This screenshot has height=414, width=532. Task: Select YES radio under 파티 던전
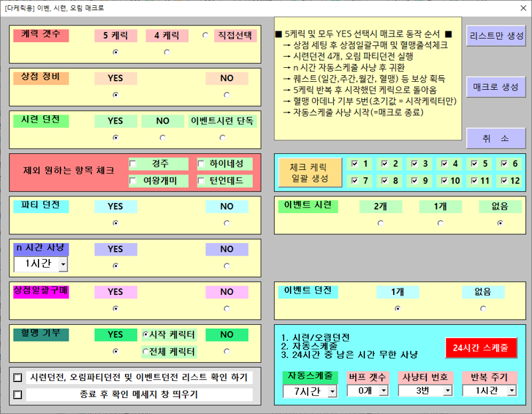[x=116, y=223]
